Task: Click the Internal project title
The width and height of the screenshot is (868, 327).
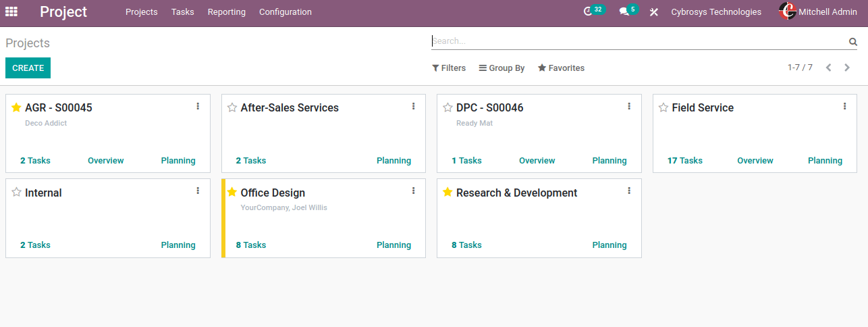Action: click(43, 193)
